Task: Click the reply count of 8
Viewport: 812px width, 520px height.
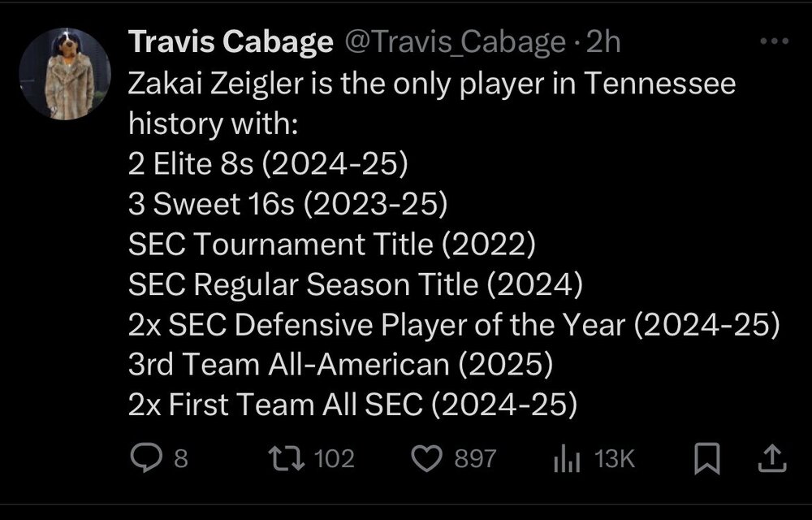Action: point(181,459)
